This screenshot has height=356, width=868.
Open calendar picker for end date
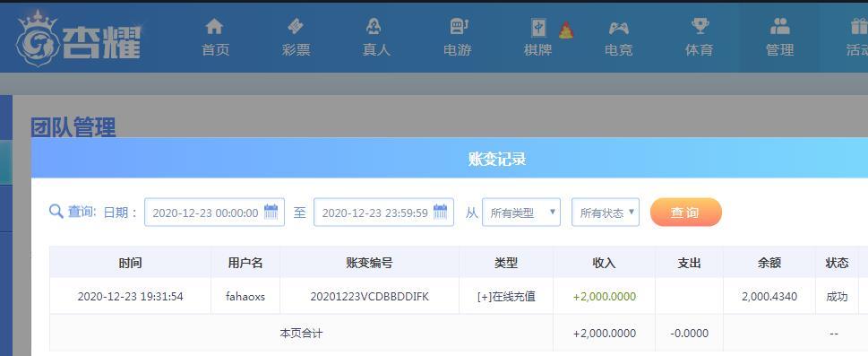point(440,212)
